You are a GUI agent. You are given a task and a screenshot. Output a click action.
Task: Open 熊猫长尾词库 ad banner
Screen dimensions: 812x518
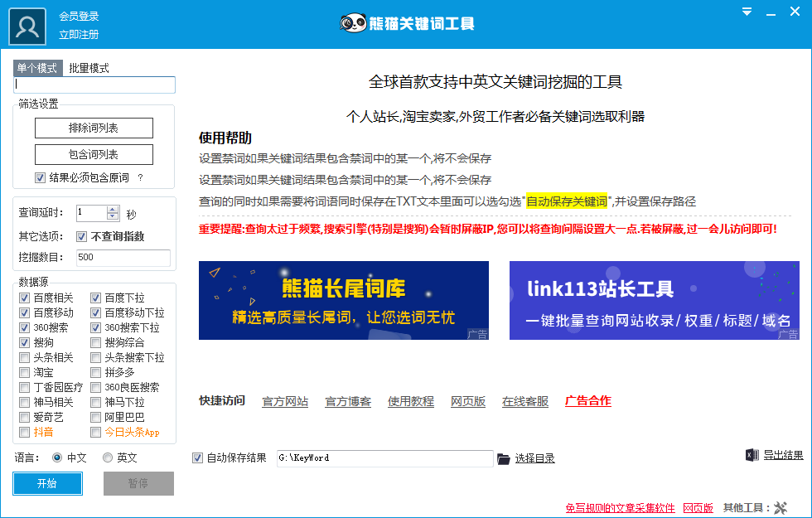coord(344,300)
